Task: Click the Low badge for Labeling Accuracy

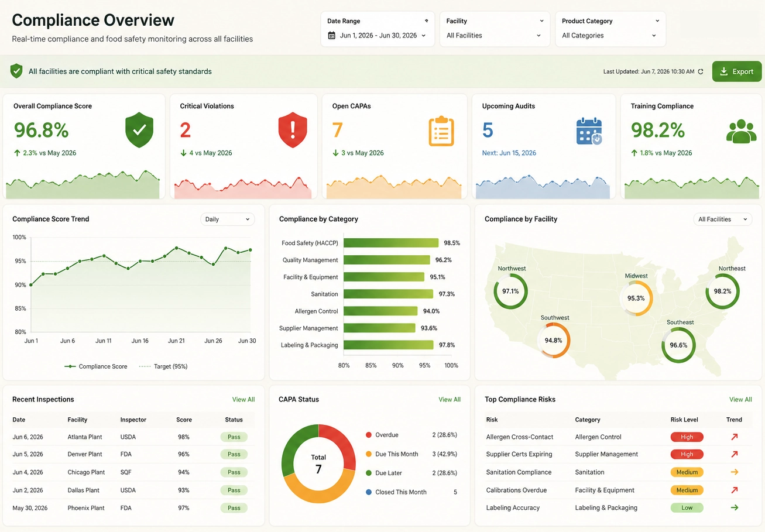Action: 687,507
